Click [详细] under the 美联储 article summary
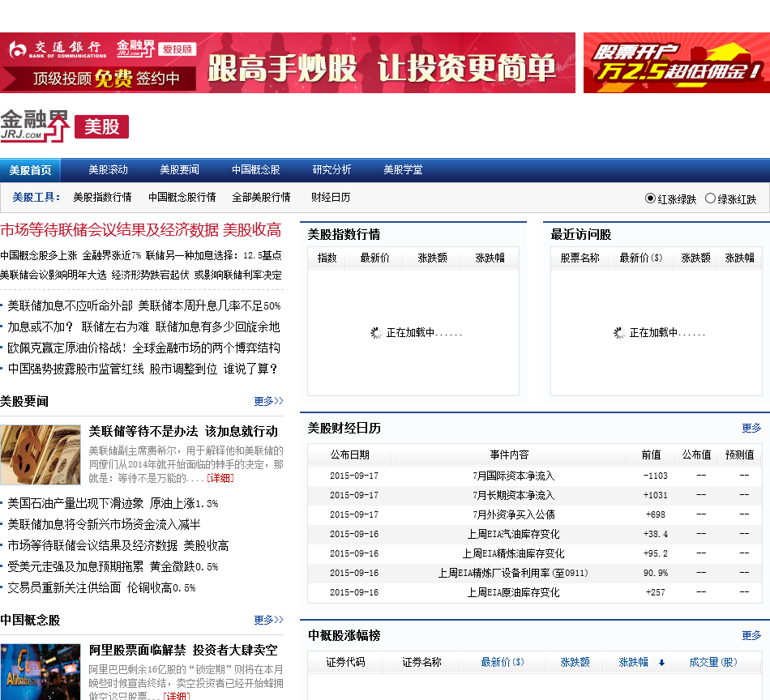The height and width of the screenshot is (700, 770). point(220,478)
